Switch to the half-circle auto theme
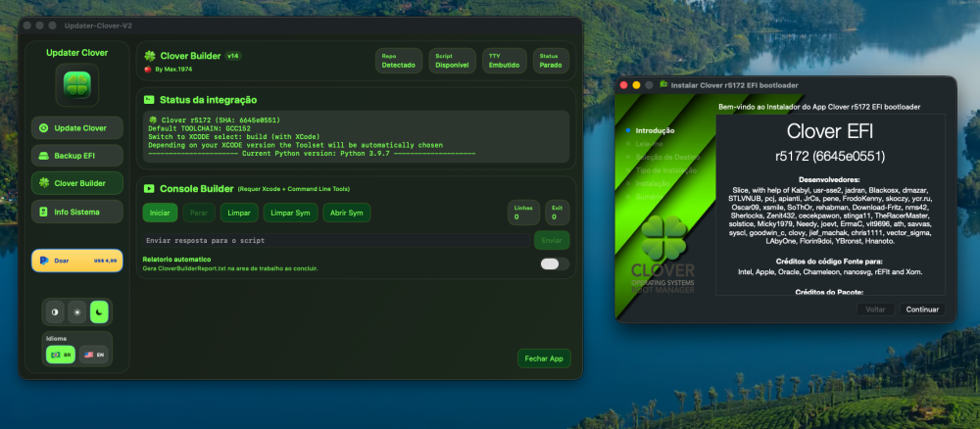This screenshot has height=429, width=980. (x=54, y=311)
